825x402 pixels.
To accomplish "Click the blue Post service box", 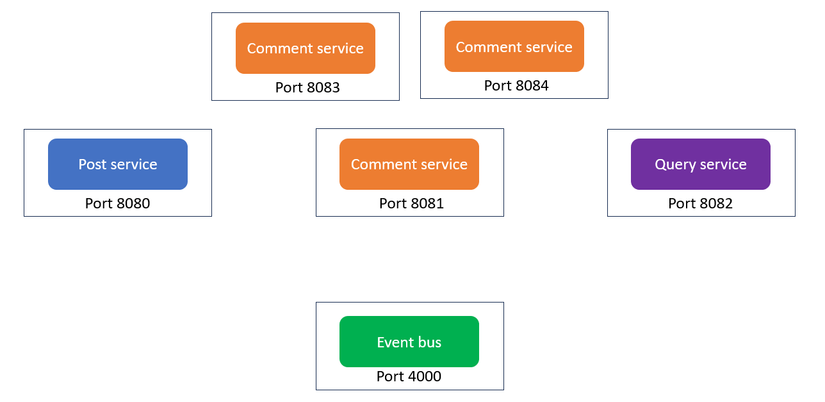I will pos(117,164).
